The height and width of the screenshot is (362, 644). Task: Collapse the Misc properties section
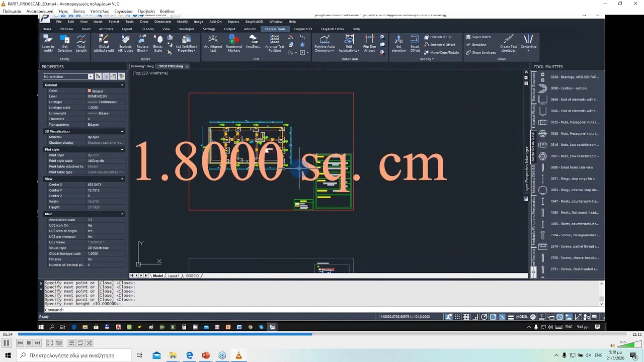click(122, 214)
